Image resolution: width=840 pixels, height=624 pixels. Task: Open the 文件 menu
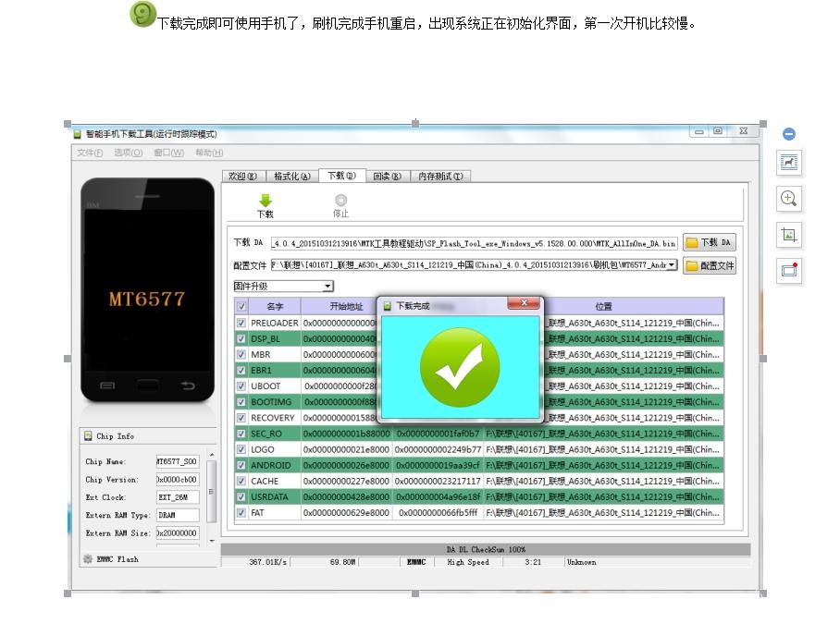click(x=88, y=152)
